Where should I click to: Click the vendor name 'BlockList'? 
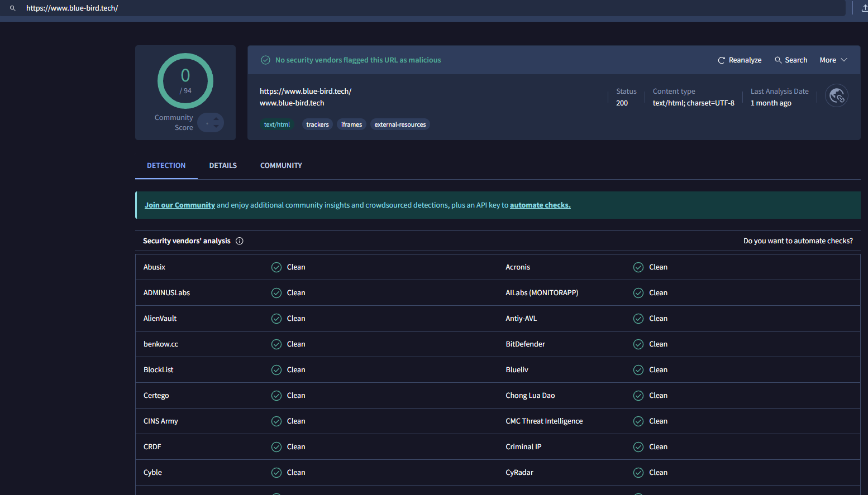pyautogui.click(x=158, y=370)
